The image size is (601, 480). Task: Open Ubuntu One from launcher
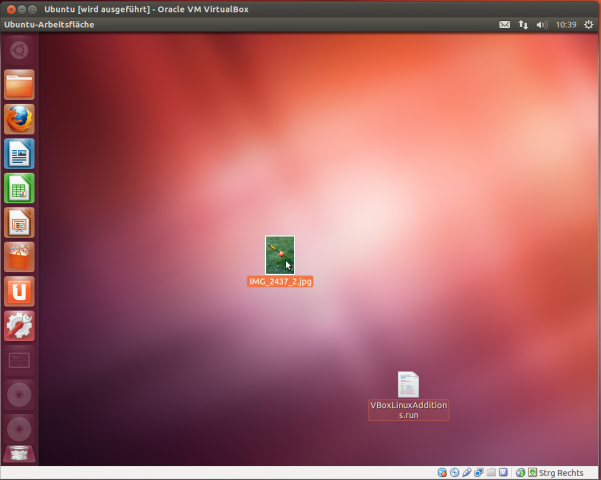[19, 291]
